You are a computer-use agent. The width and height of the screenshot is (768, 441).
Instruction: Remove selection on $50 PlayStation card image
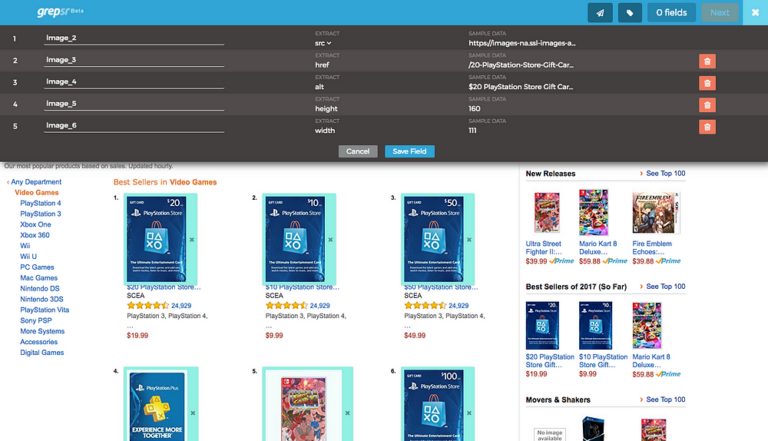click(x=470, y=240)
